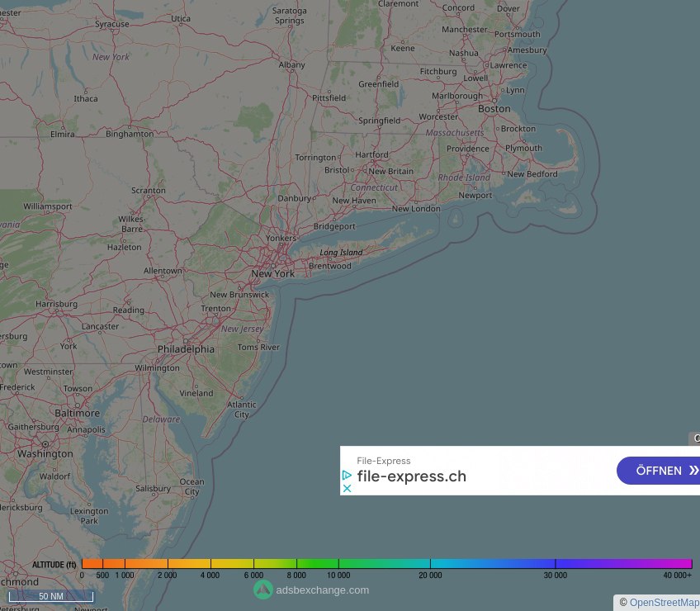Click the Portsmouth label on the map
Image resolution: width=700 pixels, height=611 pixels.
pos(517,34)
